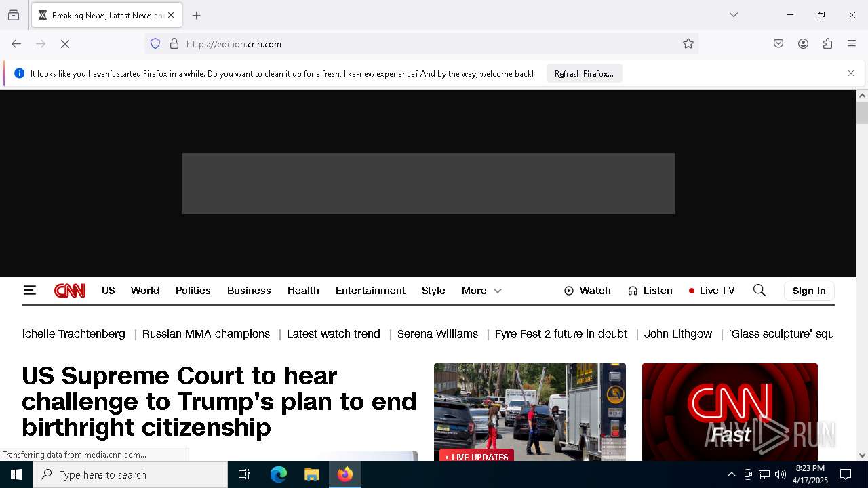868x488 pixels.
Task: Open the Listen audio link
Action: point(650,291)
